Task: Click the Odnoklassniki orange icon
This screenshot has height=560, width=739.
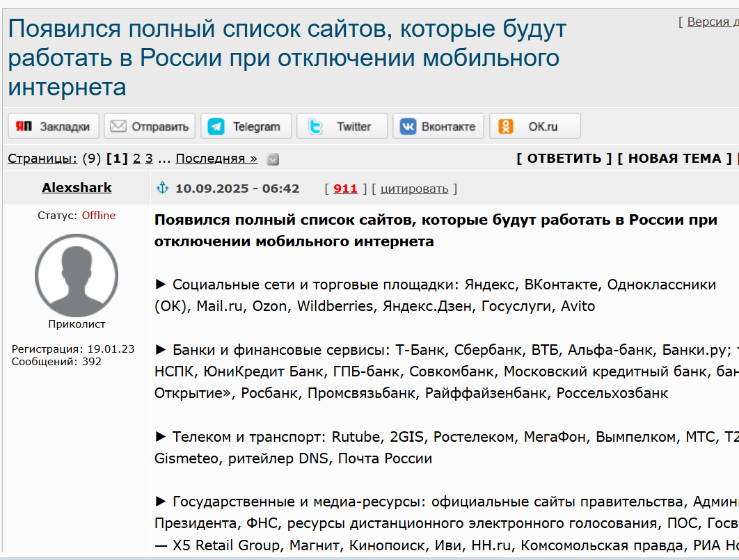Action: pos(506,126)
